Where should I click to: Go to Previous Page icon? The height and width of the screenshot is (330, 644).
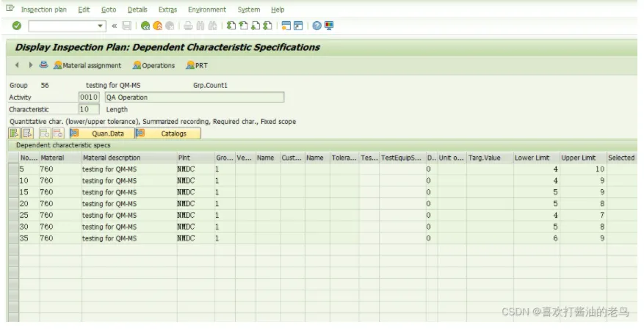pos(244,26)
